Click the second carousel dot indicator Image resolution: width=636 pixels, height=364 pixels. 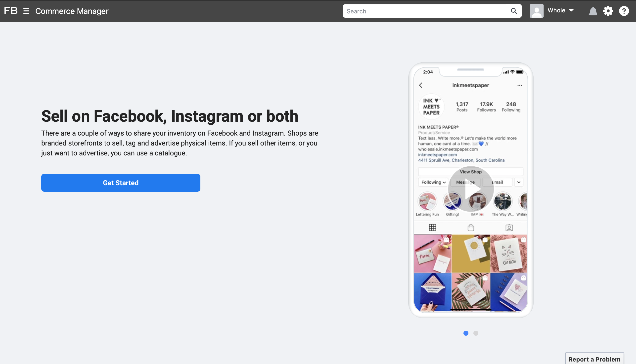(476, 333)
